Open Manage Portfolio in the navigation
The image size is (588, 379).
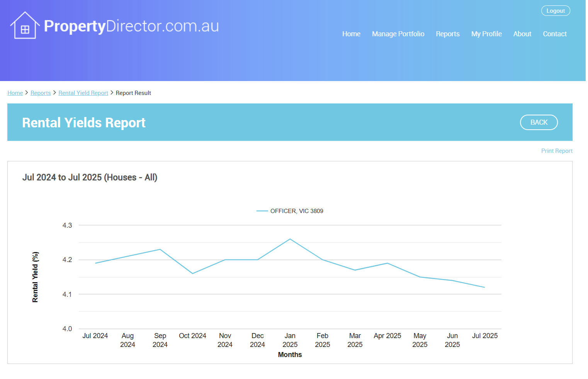398,34
